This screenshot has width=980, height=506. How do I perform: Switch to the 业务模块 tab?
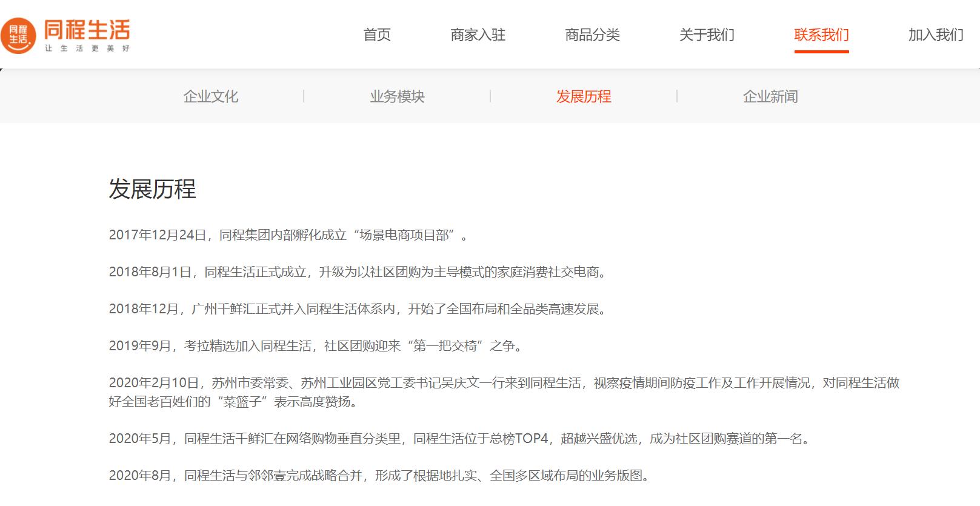[398, 96]
